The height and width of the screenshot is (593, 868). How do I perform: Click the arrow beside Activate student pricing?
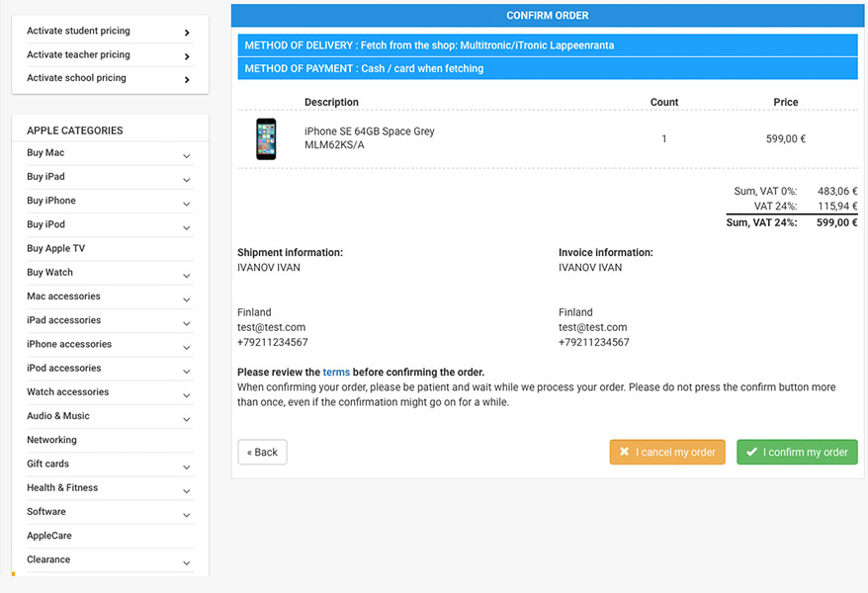(x=187, y=33)
